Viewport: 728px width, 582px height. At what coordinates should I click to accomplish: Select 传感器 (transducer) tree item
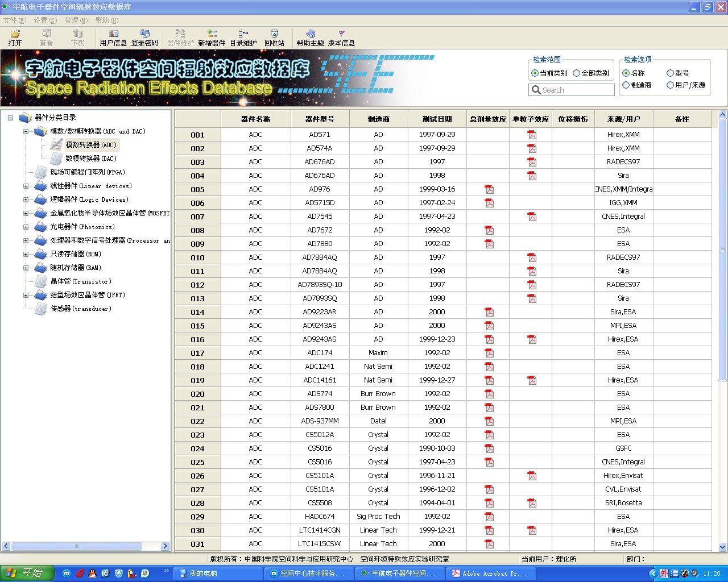pos(81,309)
